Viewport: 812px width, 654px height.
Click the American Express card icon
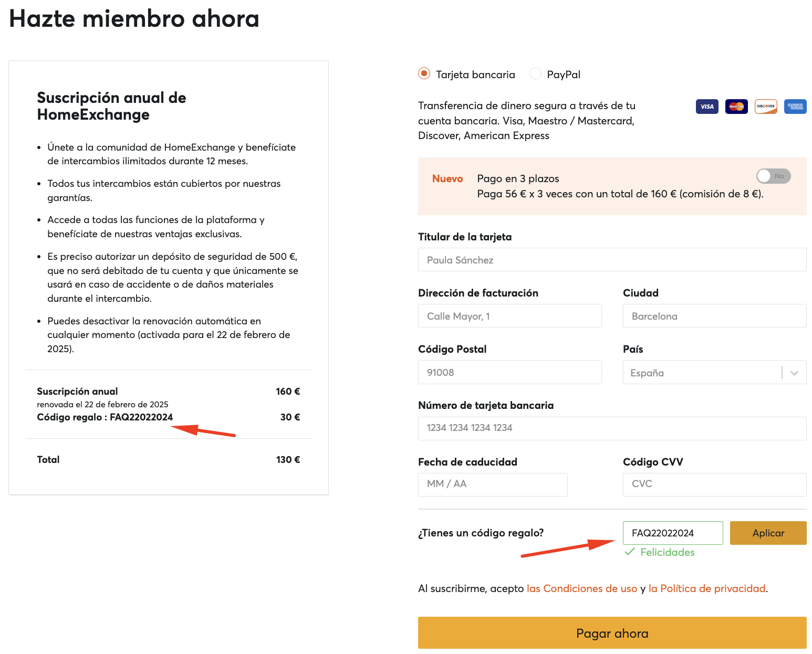pyautogui.click(x=795, y=107)
